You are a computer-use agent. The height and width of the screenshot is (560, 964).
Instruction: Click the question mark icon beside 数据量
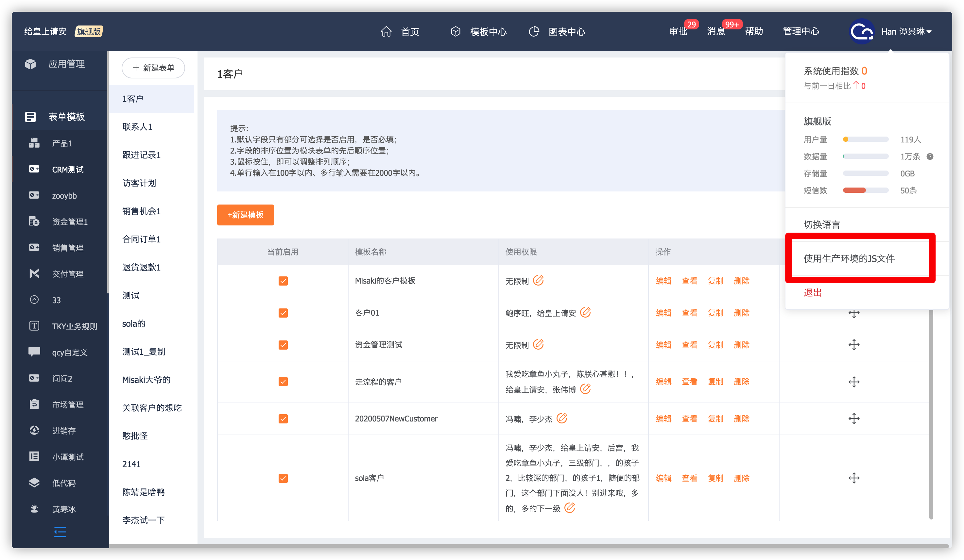coord(930,156)
